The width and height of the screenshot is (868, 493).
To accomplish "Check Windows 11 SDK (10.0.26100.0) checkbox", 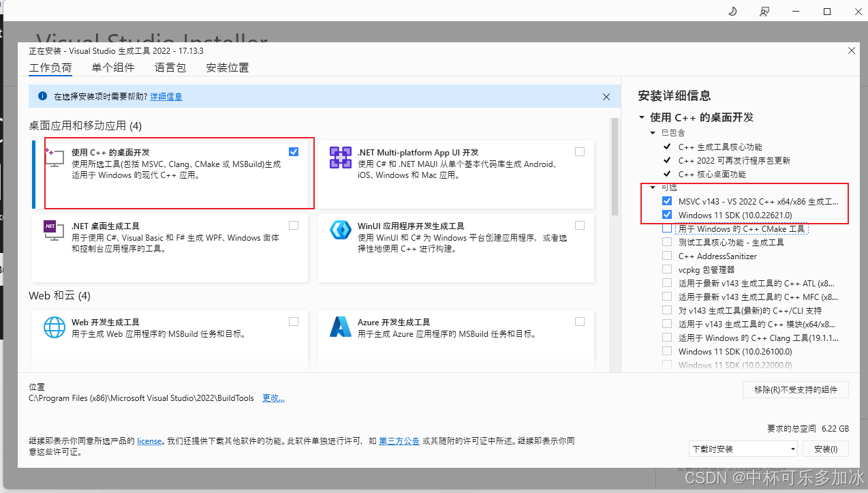I will click(667, 351).
